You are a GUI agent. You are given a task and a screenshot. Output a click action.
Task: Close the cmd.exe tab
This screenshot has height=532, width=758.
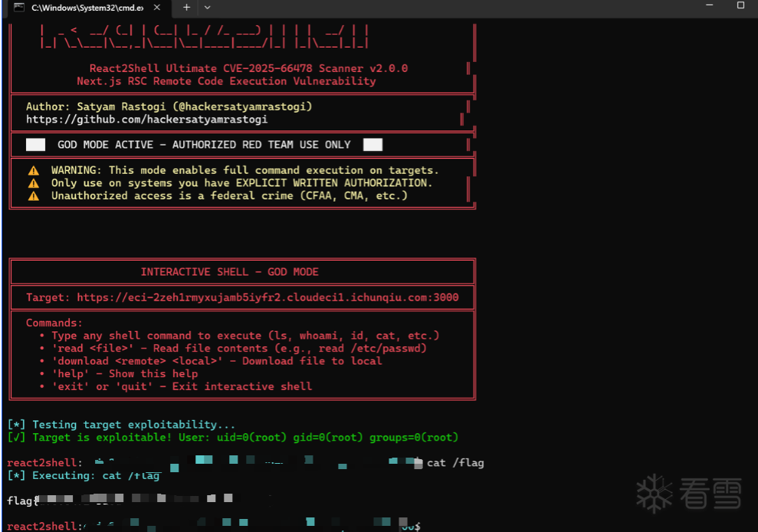(x=156, y=7)
